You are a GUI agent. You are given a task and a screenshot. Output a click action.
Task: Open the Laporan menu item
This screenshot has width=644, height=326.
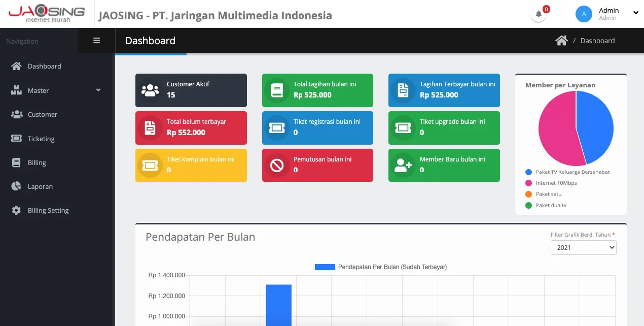[57, 186]
